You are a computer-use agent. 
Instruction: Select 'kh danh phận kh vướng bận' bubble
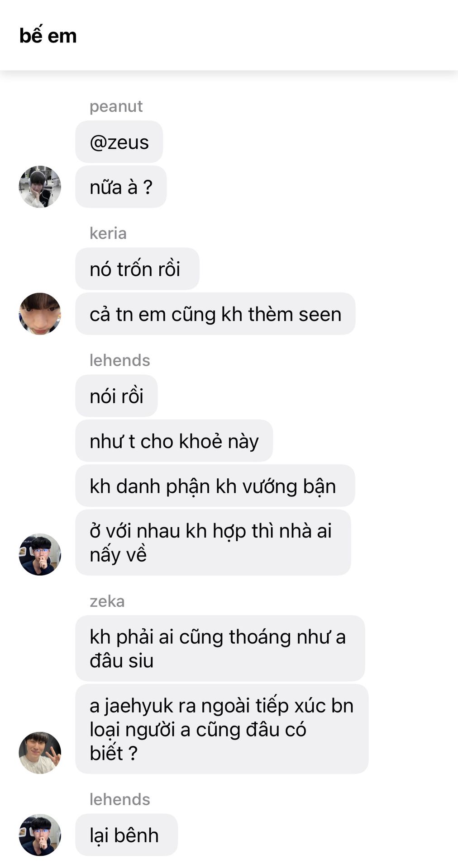coord(215,486)
